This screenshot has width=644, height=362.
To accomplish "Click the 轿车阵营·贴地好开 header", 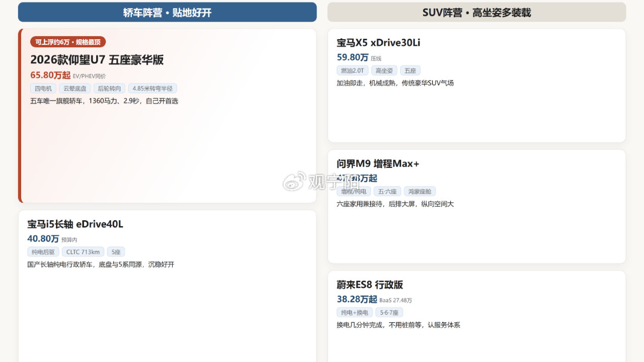I will tap(167, 12).
